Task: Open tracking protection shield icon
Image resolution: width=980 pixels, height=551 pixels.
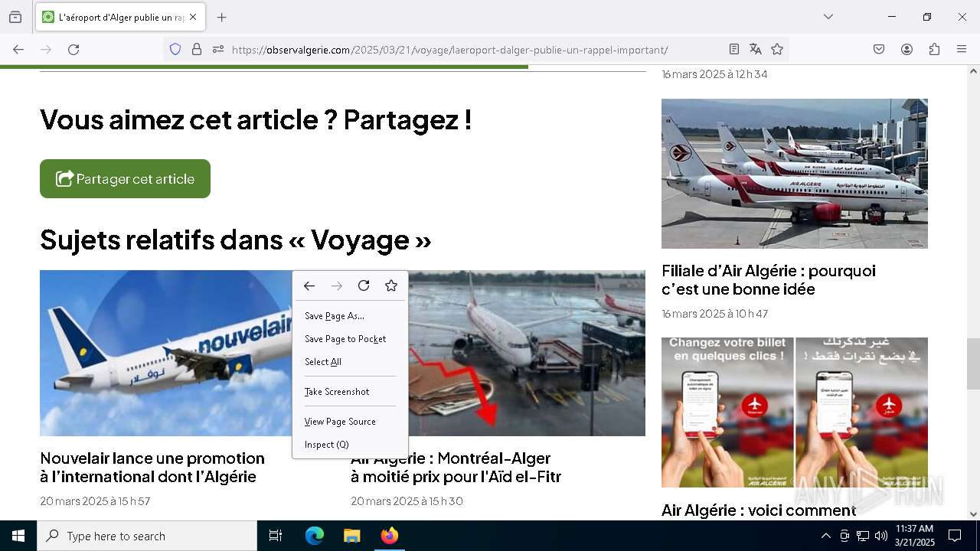Action: click(175, 50)
